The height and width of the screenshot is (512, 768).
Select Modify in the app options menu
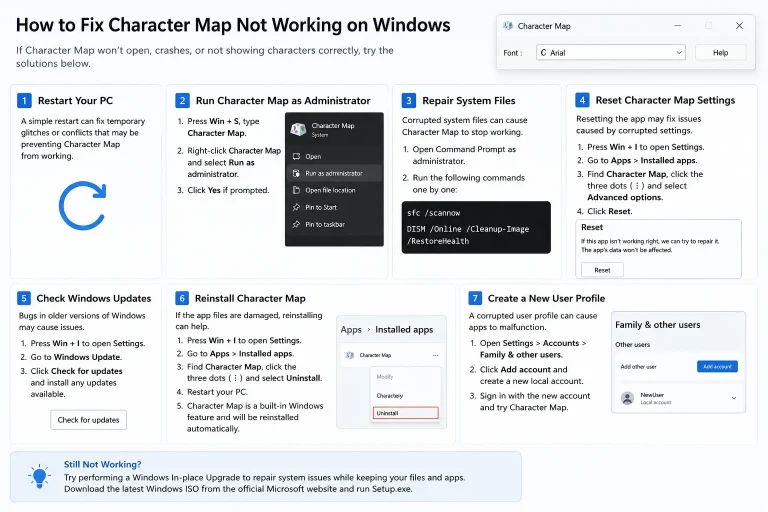385,377
